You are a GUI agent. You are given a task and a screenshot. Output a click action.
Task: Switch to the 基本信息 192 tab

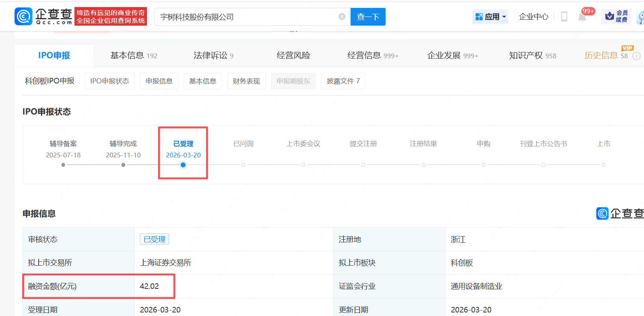(134, 55)
